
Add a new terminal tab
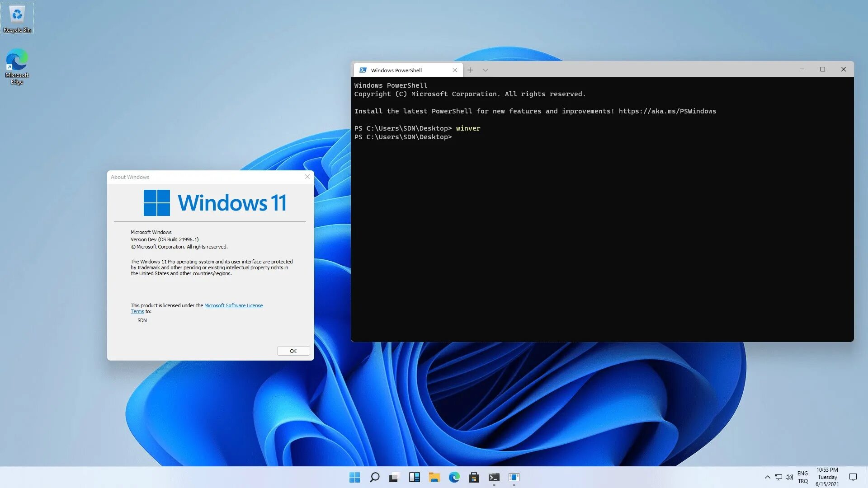[x=470, y=70]
